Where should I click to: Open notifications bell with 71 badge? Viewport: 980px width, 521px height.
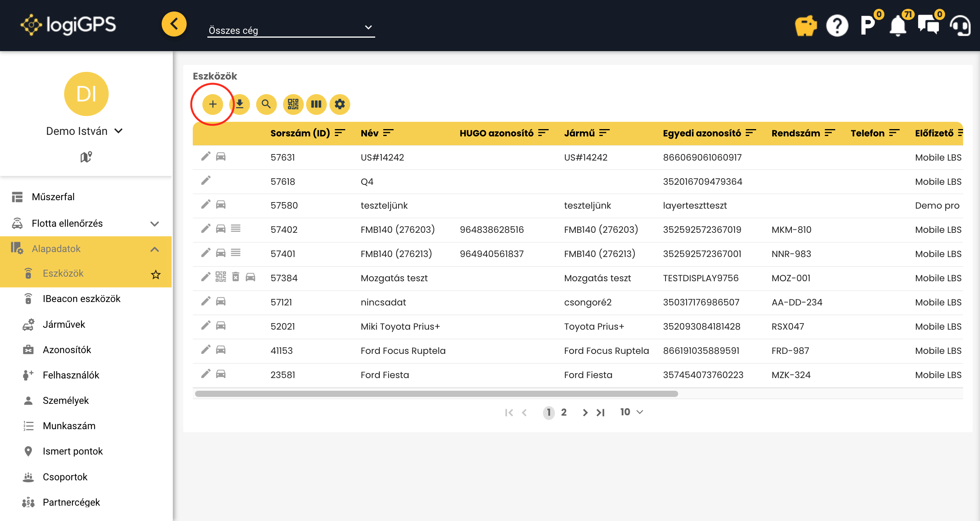click(898, 26)
